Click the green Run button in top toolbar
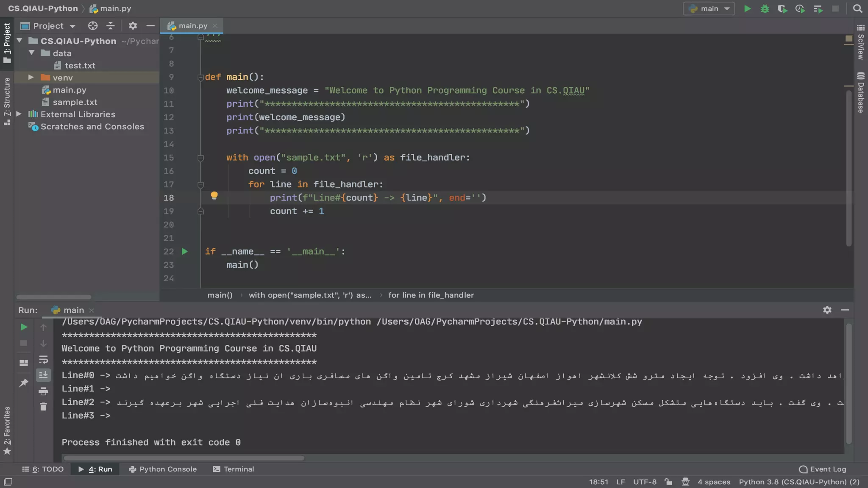Image resolution: width=868 pixels, height=488 pixels. click(x=747, y=9)
